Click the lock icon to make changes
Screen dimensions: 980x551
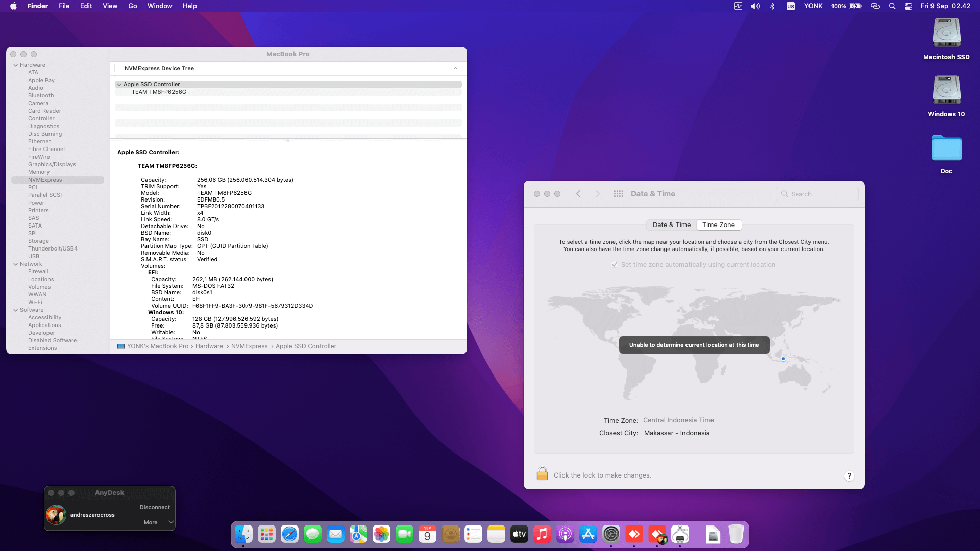pos(542,474)
